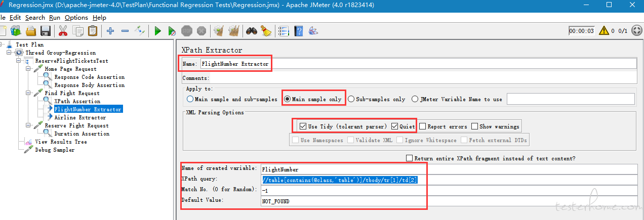Click the Name of created variable field

[449, 169]
